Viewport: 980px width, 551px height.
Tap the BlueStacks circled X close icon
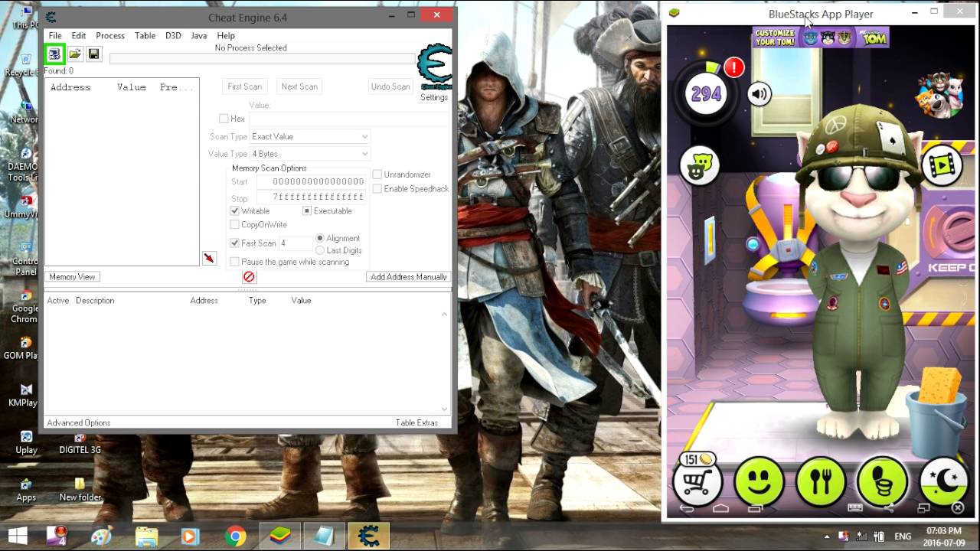tap(957, 507)
